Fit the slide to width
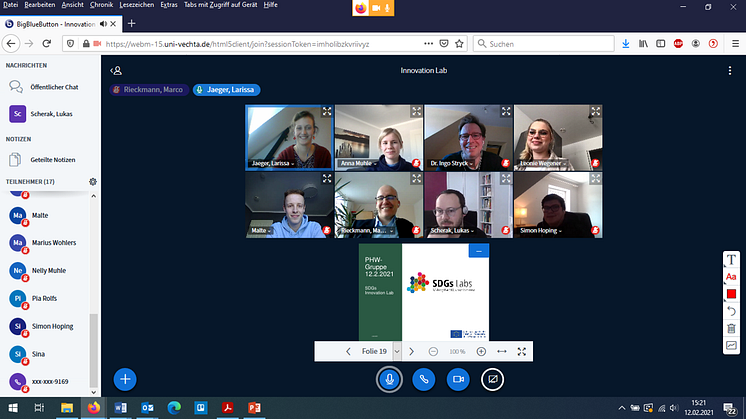 pyautogui.click(x=502, y=351)
